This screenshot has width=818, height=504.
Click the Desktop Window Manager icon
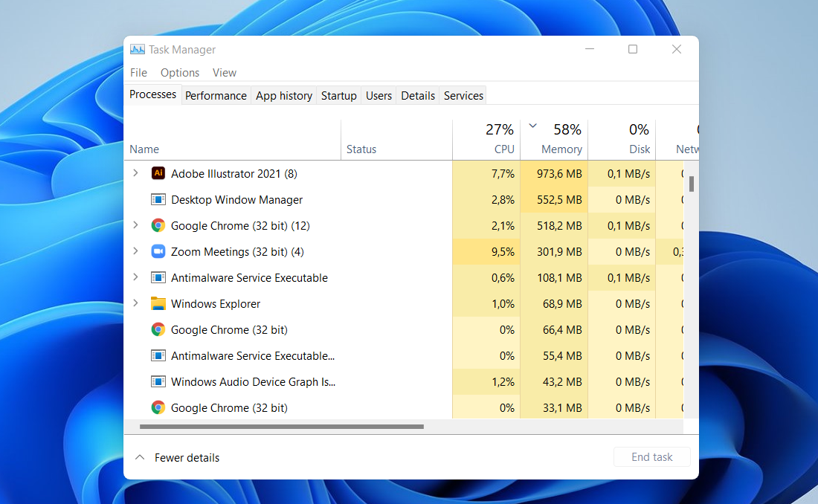point(158,199)
